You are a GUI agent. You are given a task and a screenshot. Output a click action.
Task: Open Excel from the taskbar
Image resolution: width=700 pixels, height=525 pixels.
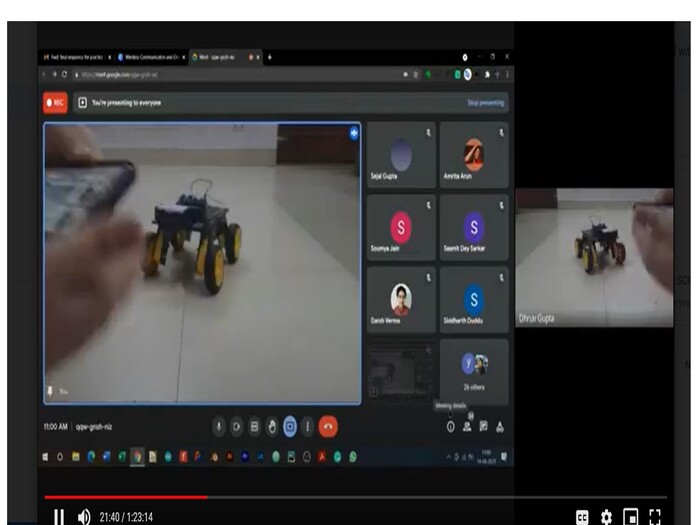(x=122, y=457)
